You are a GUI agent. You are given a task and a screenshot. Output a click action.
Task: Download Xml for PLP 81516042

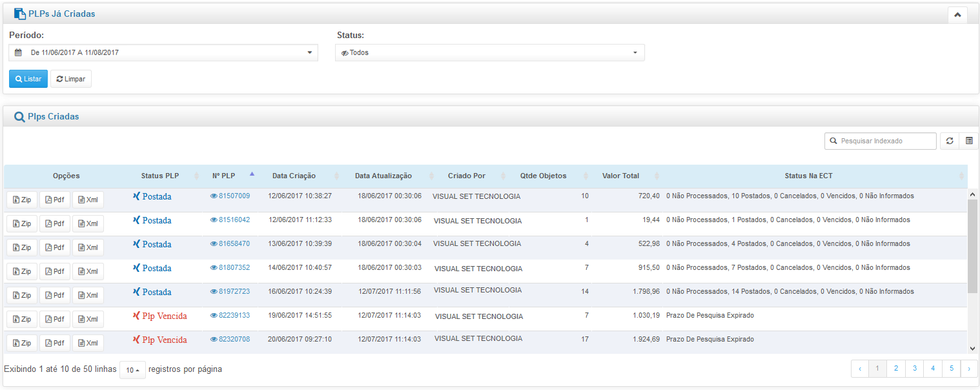88,223
